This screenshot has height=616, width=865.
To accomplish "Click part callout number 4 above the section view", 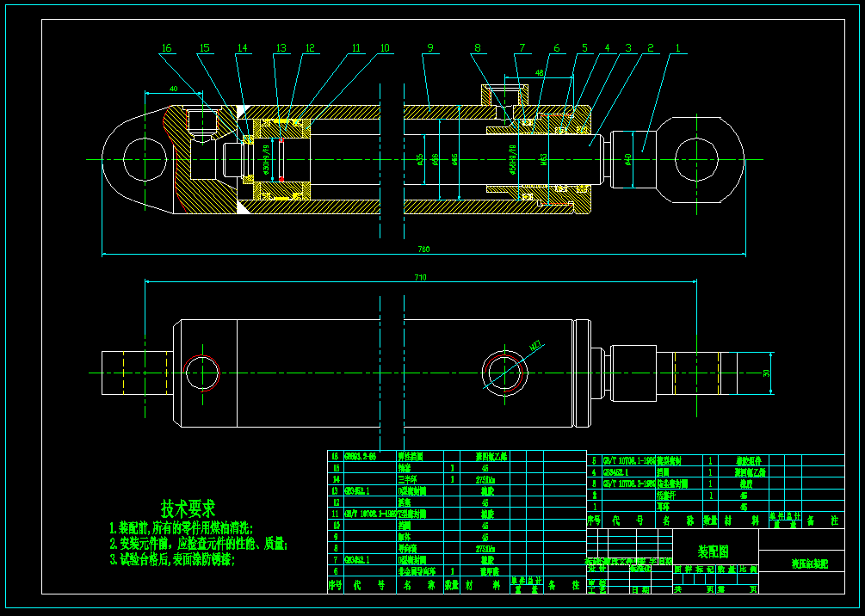I will coord(607,48).
